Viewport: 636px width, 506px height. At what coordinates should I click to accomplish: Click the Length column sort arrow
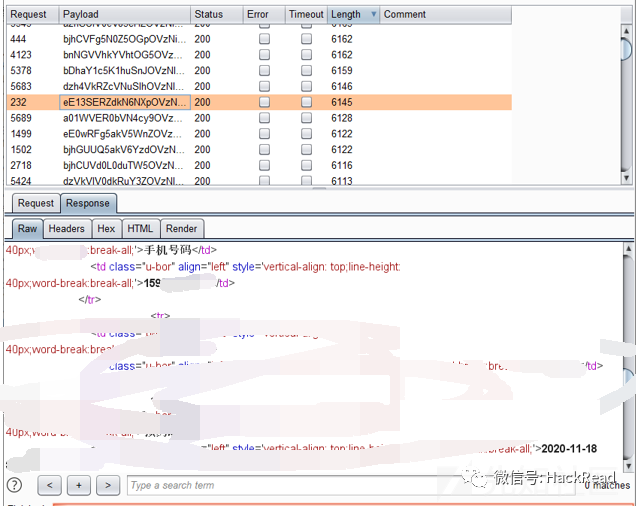(374, 15)
